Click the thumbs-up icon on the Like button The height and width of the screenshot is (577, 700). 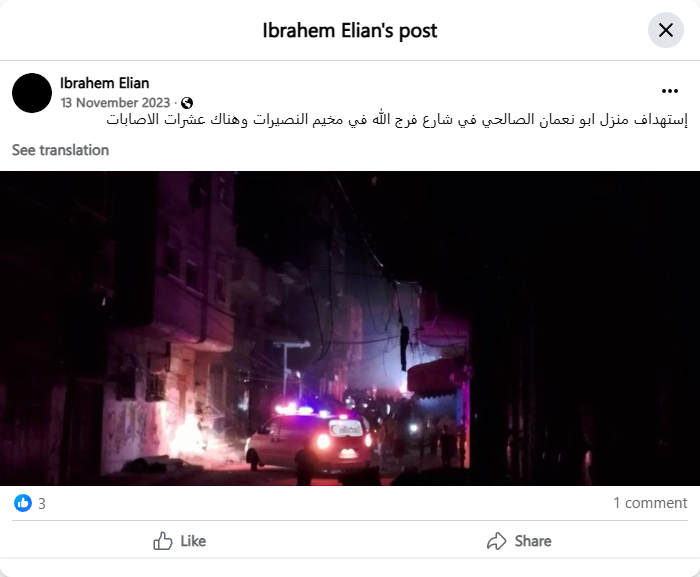tap(162, 541)
